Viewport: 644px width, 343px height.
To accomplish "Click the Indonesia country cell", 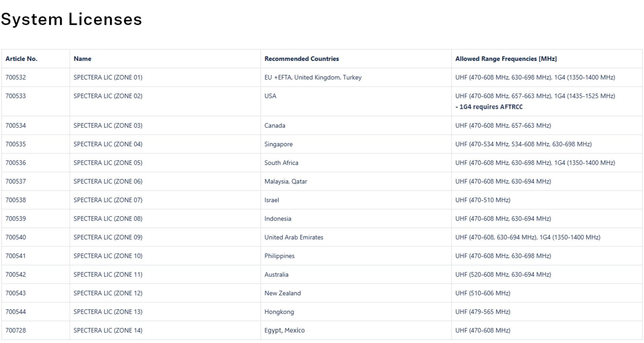I will click(x=278, y=219).
